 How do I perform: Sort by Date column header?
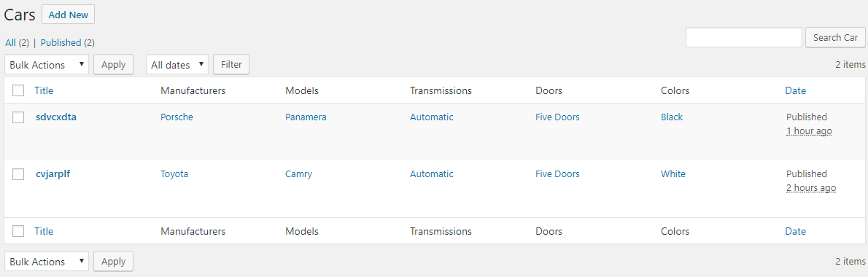796,90
